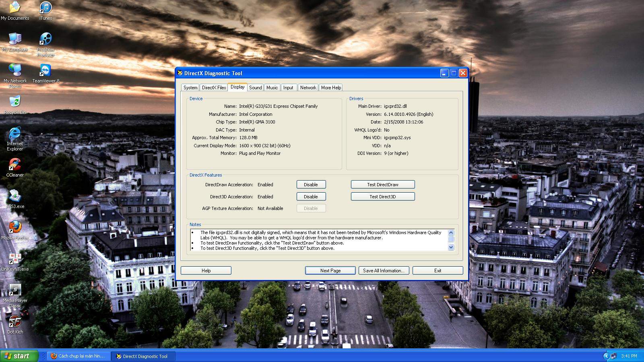Click the Mozilla Firefox desktop shortcut
Screen dimensions: 644x362
coord(15,228)
